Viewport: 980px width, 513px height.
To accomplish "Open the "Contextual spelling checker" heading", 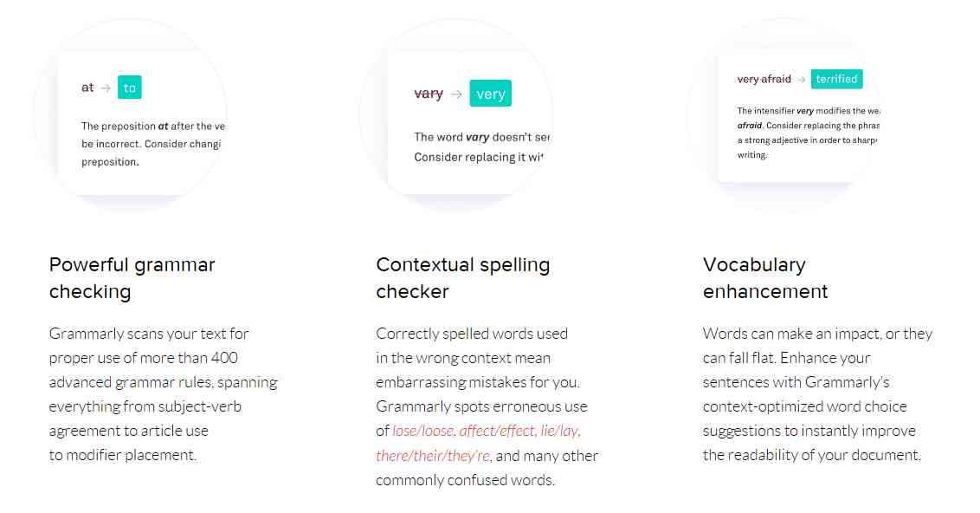I will (x=463, y=278).
